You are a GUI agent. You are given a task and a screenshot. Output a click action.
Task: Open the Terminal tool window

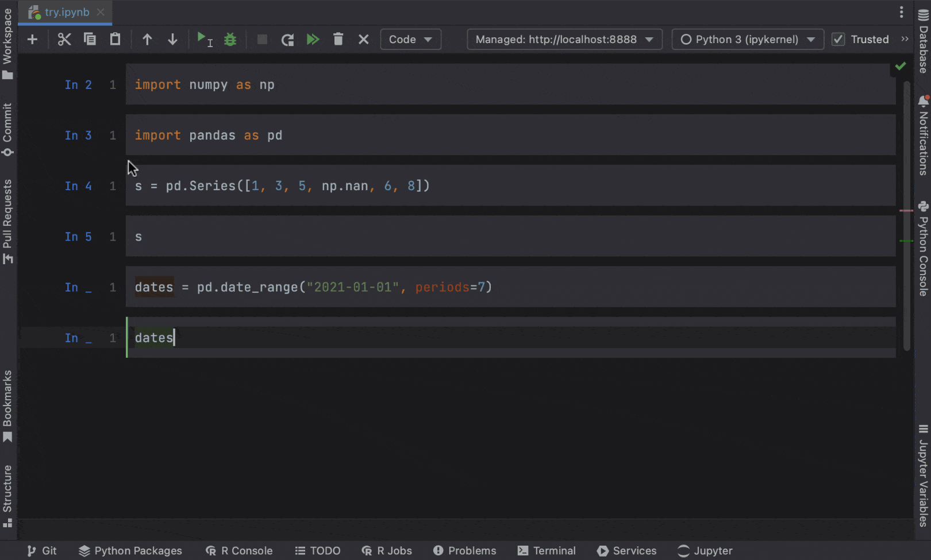(x=546, y=550)
